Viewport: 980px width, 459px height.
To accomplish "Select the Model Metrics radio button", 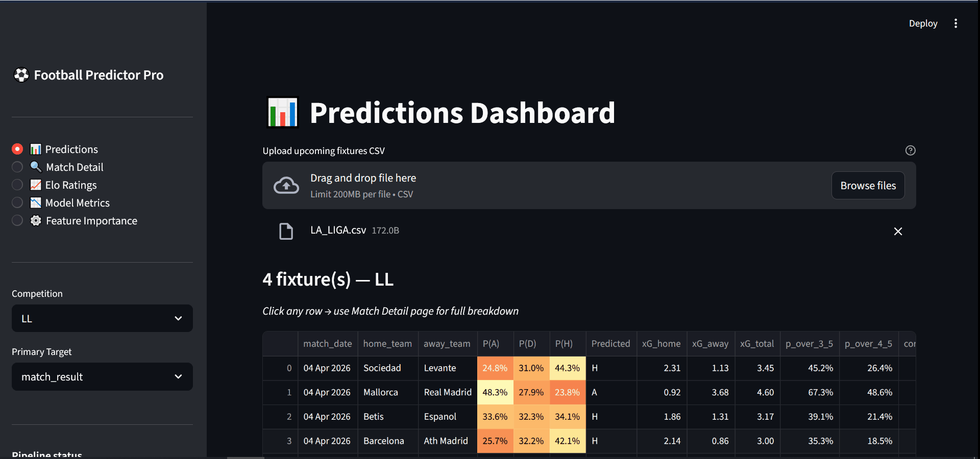I will [17, 202].
